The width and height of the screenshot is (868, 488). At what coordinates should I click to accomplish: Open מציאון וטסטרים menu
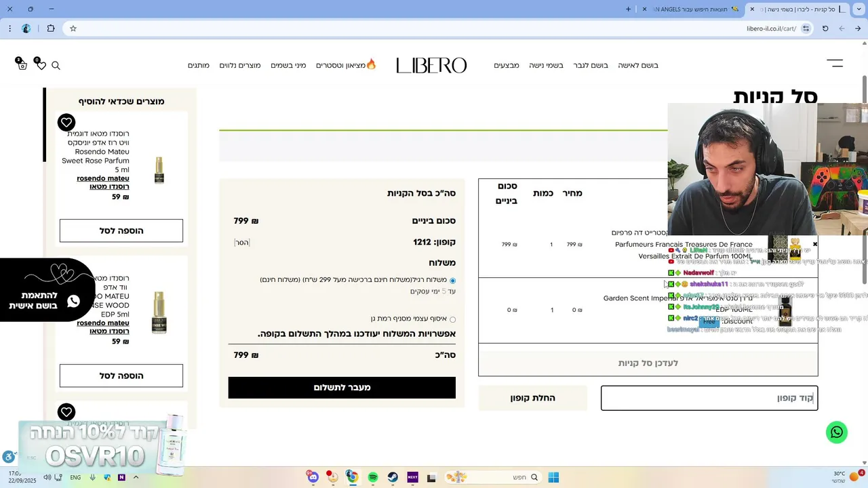346,65
